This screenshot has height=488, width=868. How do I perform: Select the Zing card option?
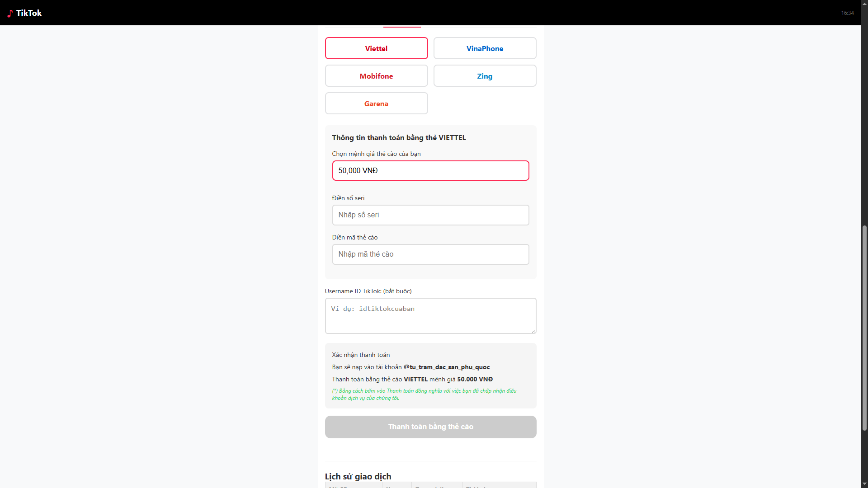pos(485,76)
